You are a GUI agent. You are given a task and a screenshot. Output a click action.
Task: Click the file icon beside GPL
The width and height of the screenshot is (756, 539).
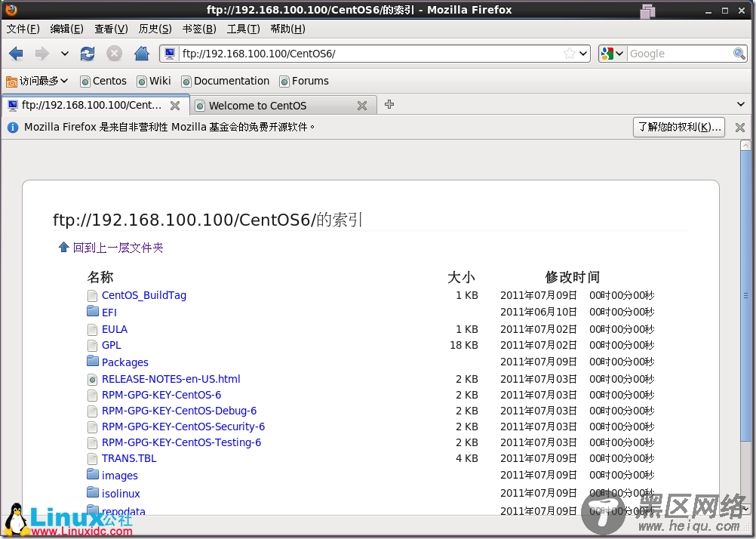(93, 346)
